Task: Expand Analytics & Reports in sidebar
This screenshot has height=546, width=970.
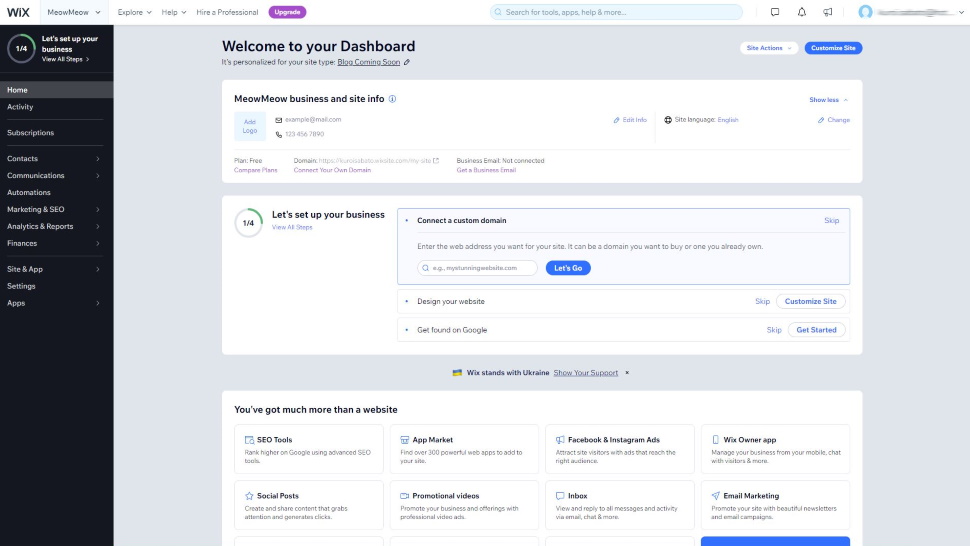Action: (x=56, y=226)
